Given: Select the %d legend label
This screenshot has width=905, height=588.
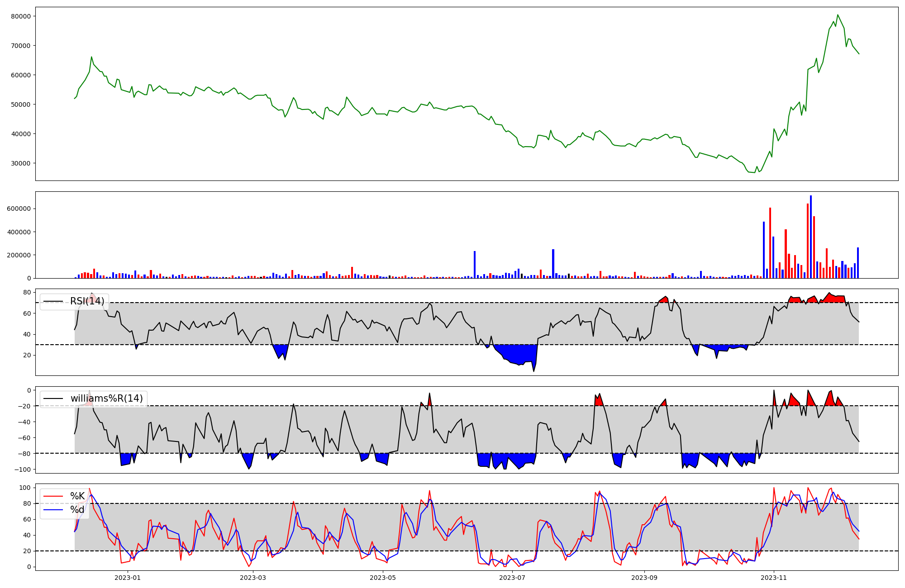Looking at the screenshot, I should point(77,510).
